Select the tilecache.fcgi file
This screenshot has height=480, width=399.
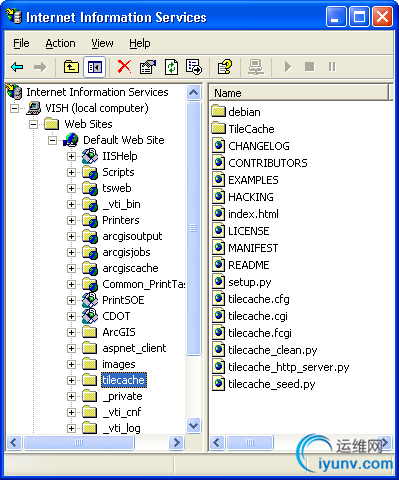260,333
